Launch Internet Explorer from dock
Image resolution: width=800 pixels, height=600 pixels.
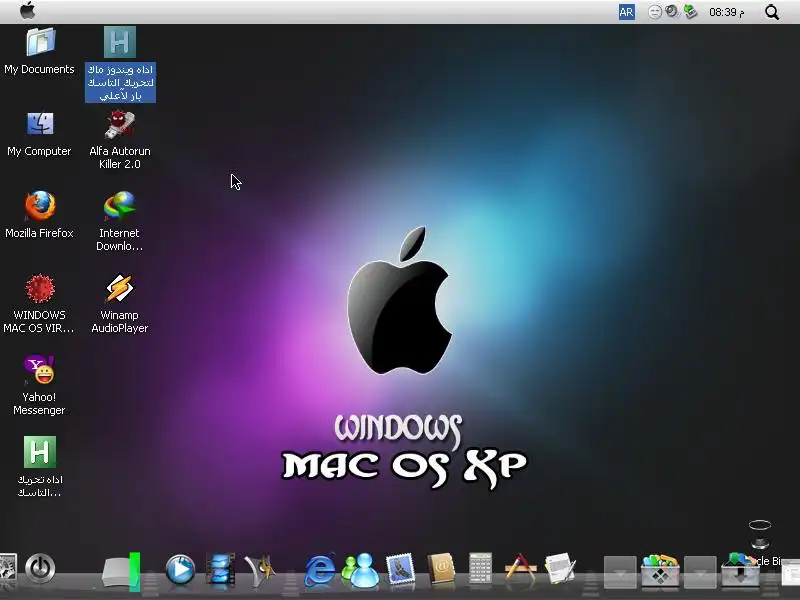pos(320,569)
